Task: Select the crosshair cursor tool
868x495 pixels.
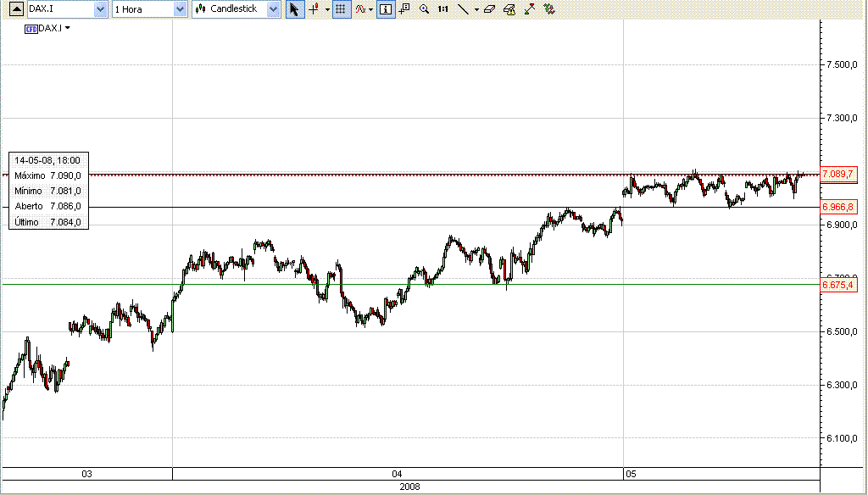Action: (314, 8)
